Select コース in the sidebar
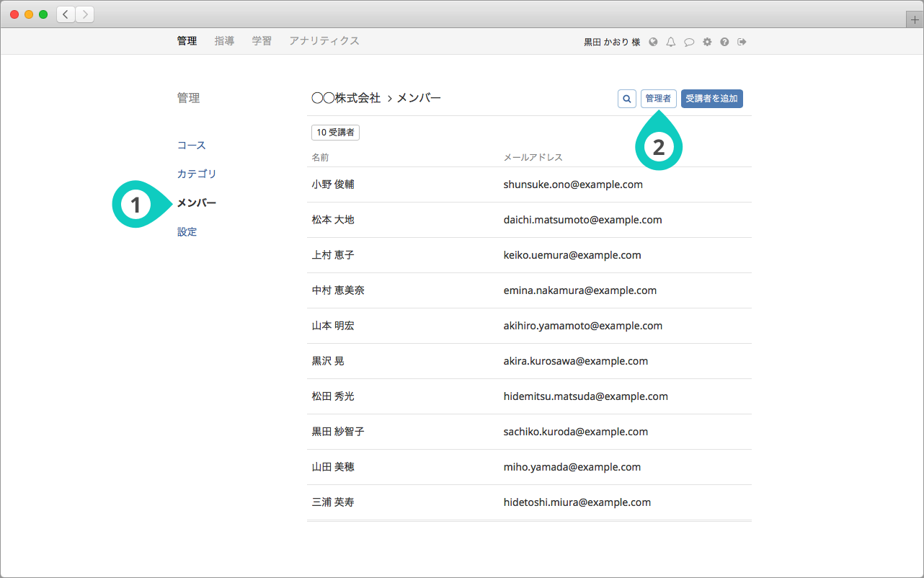The height and width of the screenshot is (578, 924). pos(192,146)
